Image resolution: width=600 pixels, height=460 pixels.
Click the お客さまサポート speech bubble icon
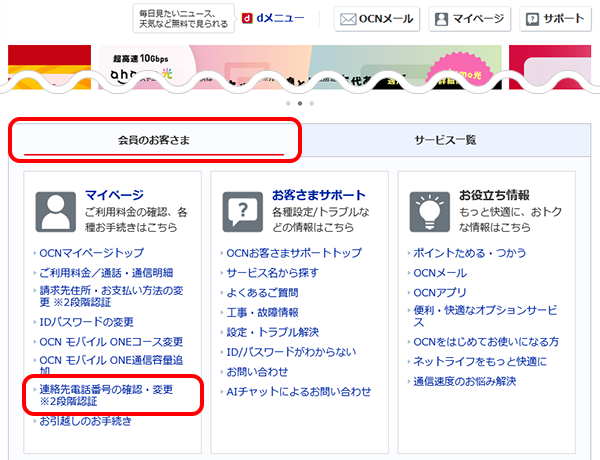(243, 212)
